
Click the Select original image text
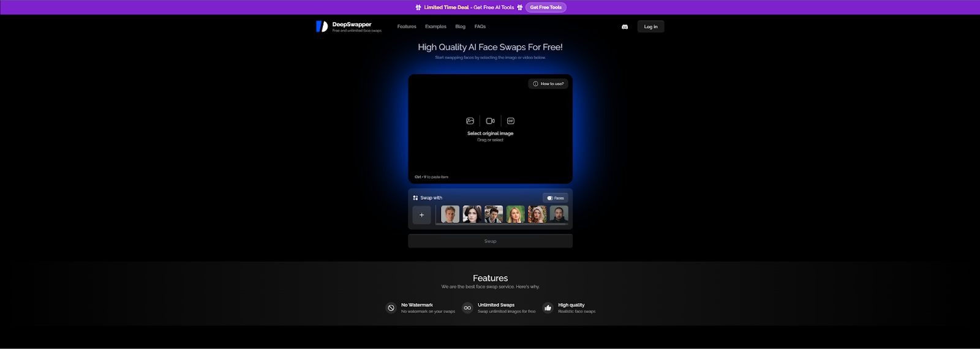[490, 133]
